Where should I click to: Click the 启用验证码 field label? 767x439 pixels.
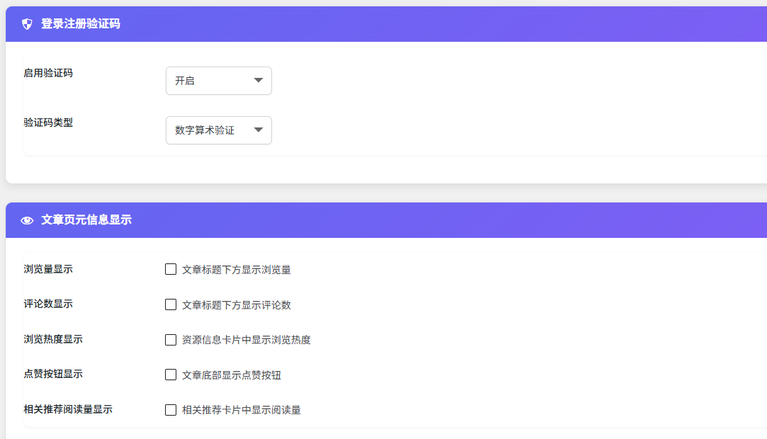(x=48, y=73)
